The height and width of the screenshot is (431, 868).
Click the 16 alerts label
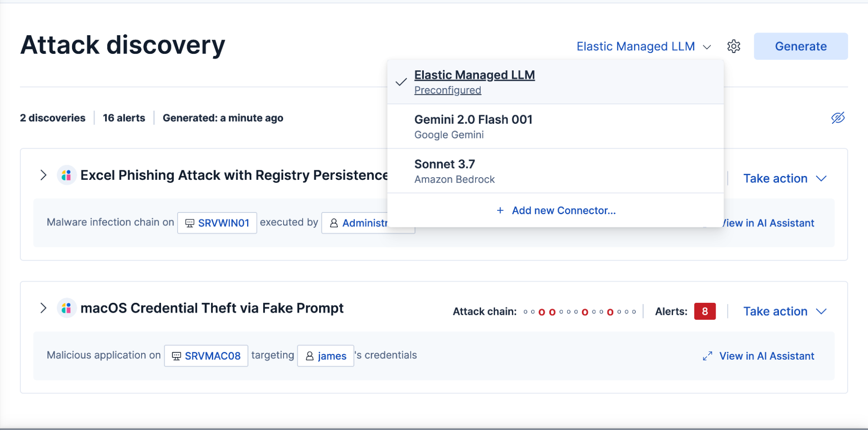point(124,118)
